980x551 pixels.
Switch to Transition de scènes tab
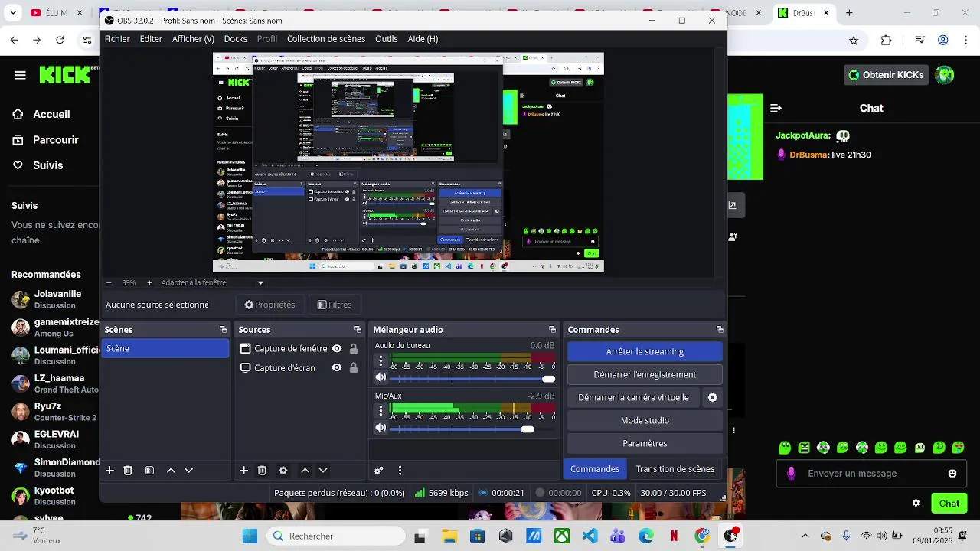675,469
